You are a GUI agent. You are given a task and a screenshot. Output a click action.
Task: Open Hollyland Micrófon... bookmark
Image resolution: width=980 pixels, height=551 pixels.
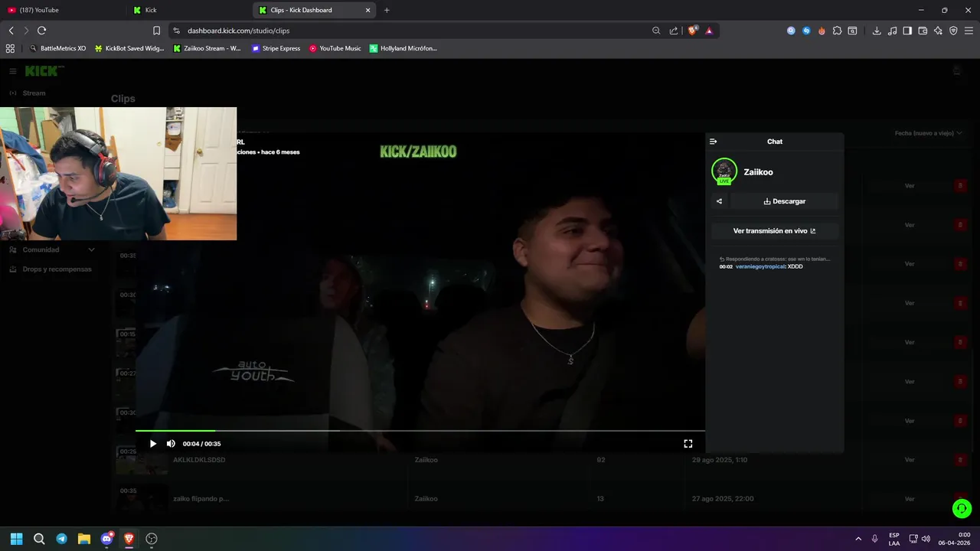[403, 48]
